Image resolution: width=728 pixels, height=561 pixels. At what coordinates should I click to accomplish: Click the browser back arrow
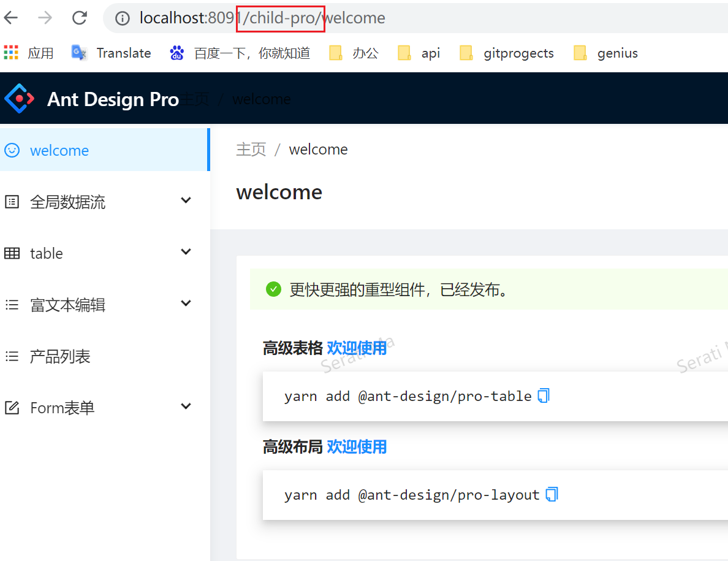tap(10, 18)
